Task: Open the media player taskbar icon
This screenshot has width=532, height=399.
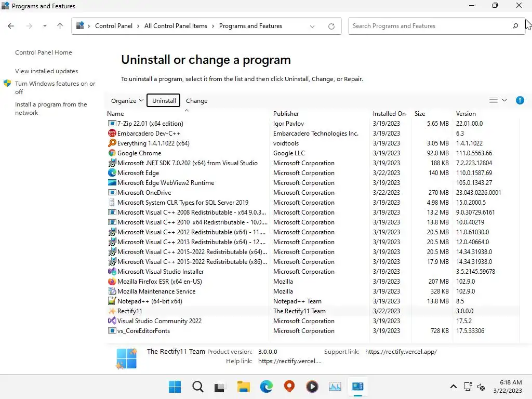Action: coord(312,387)
